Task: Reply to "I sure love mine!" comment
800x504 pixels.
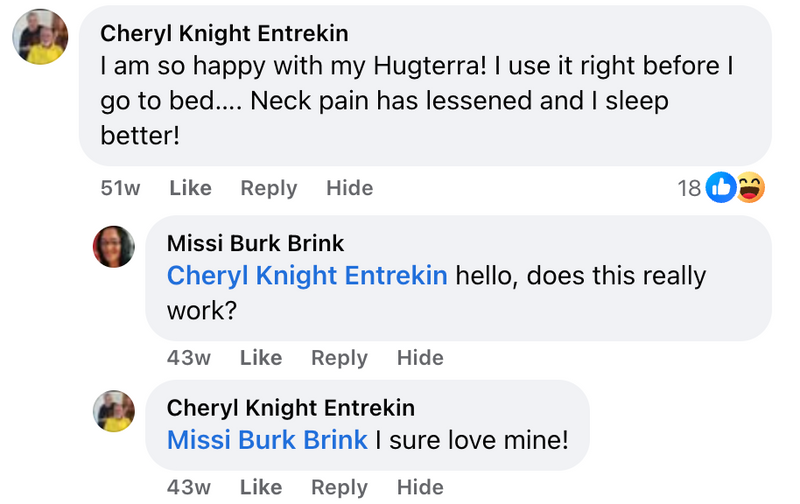Action: point(339,487)
